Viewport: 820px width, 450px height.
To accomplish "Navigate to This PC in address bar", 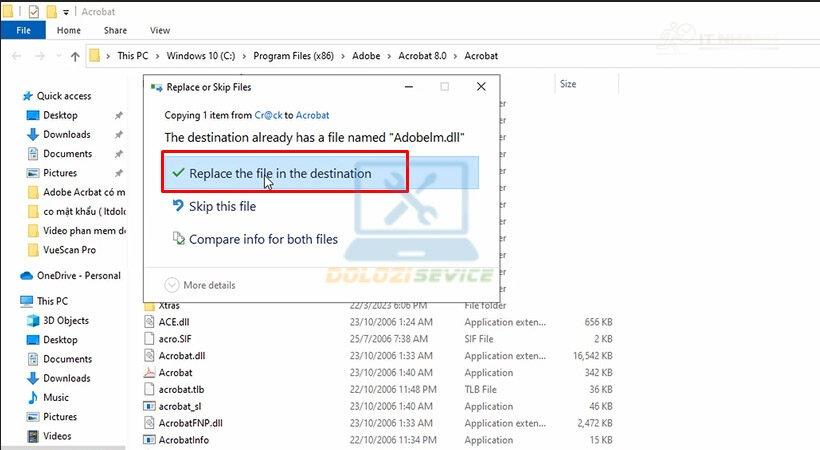I will (133, 55).
